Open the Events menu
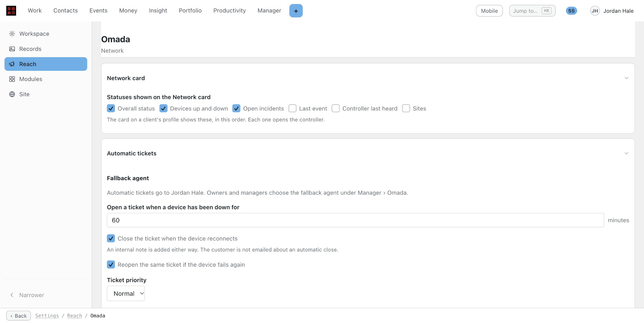Image resolution: width=644 pixels, height=323 pixels. click(98, 10)
